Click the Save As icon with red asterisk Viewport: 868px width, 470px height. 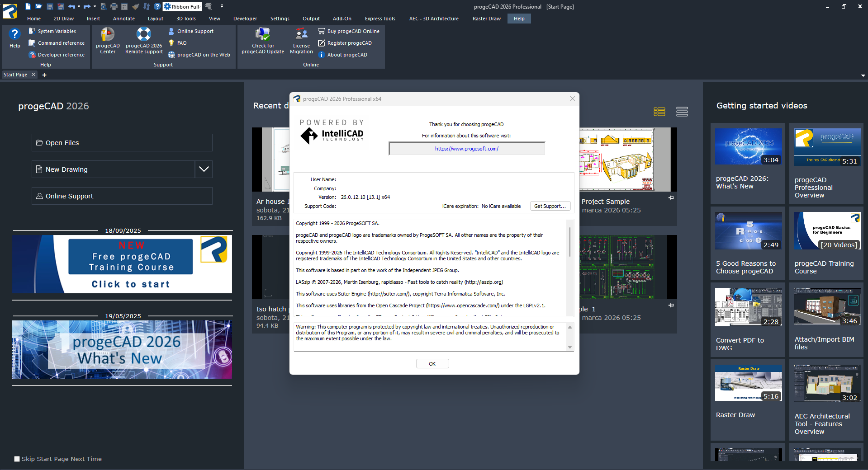point(61,6)
